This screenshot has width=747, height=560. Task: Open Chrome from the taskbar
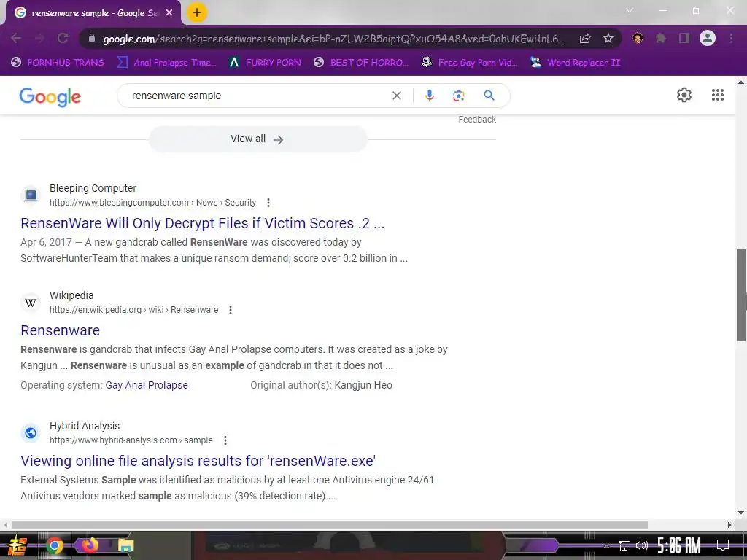pyautogui.click(x=54, y=545)
